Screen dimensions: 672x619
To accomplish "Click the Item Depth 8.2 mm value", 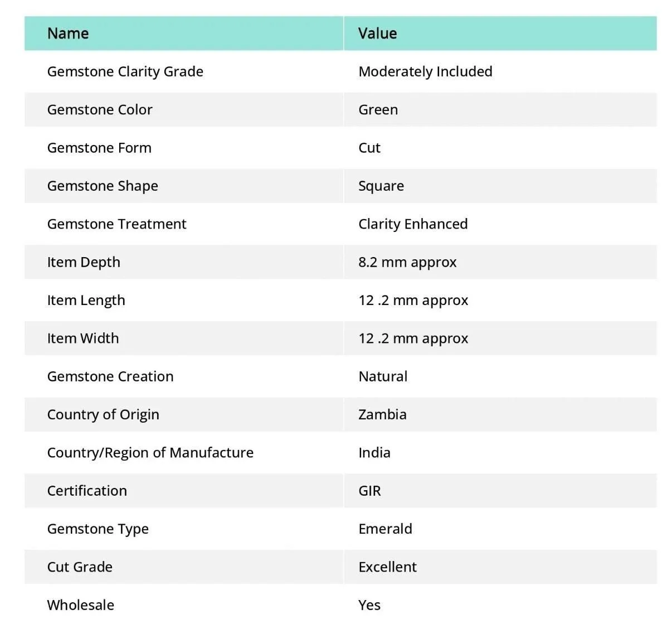I will tap(407, 262).
